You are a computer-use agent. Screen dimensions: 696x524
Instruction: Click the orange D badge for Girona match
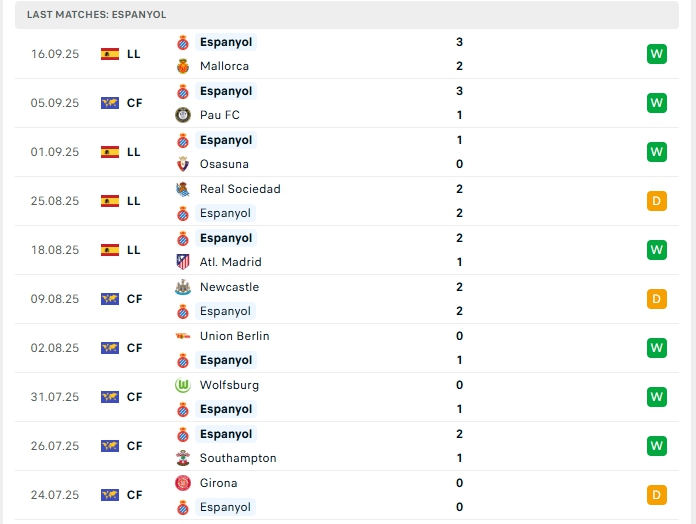(656, 495)
